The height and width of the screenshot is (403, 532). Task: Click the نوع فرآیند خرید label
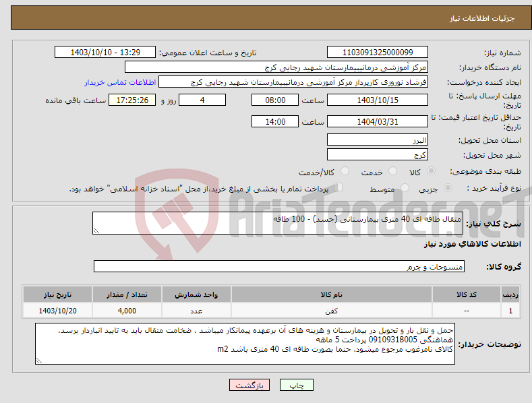[x=494, y=188]
